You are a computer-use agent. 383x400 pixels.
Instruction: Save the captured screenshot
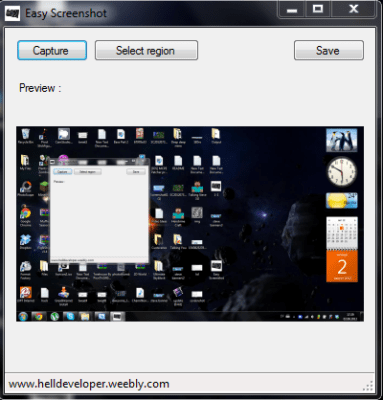click(x=329, y=50)
